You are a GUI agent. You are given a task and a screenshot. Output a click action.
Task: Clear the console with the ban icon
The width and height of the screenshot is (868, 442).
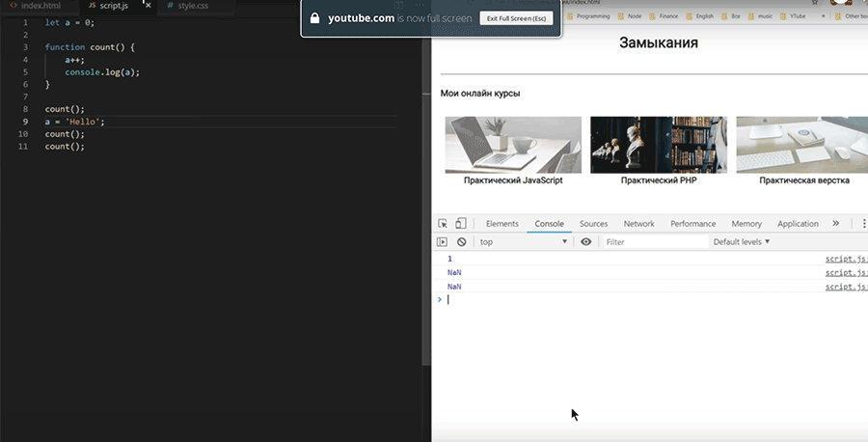pyautogui.click(x=461, y=241)
